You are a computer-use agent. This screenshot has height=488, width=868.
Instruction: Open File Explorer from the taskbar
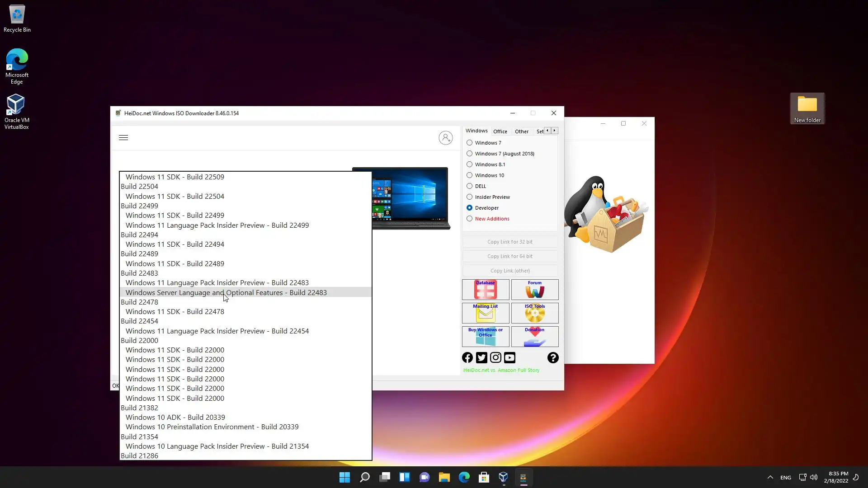[444, 478]
